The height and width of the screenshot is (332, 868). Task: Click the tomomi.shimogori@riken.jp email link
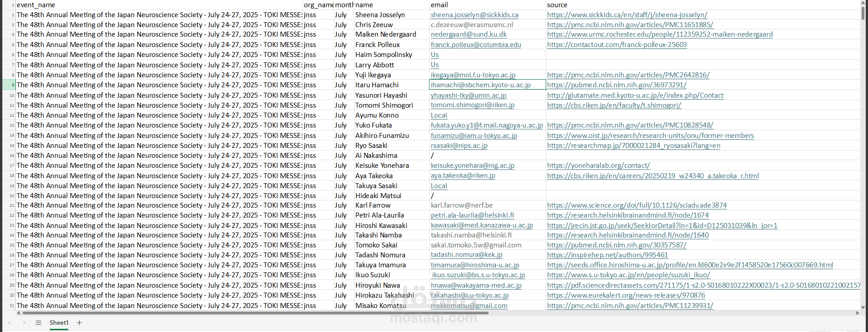472,105
